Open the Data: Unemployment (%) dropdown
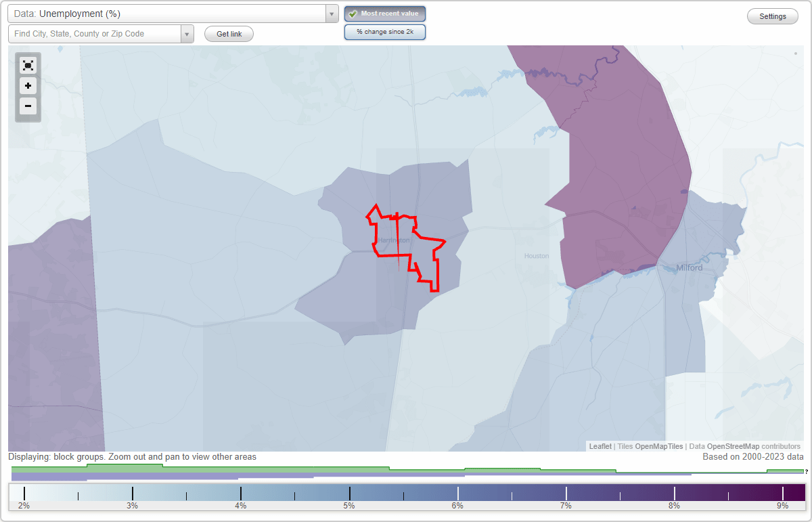Screen dimensions: 812x522 169,13
